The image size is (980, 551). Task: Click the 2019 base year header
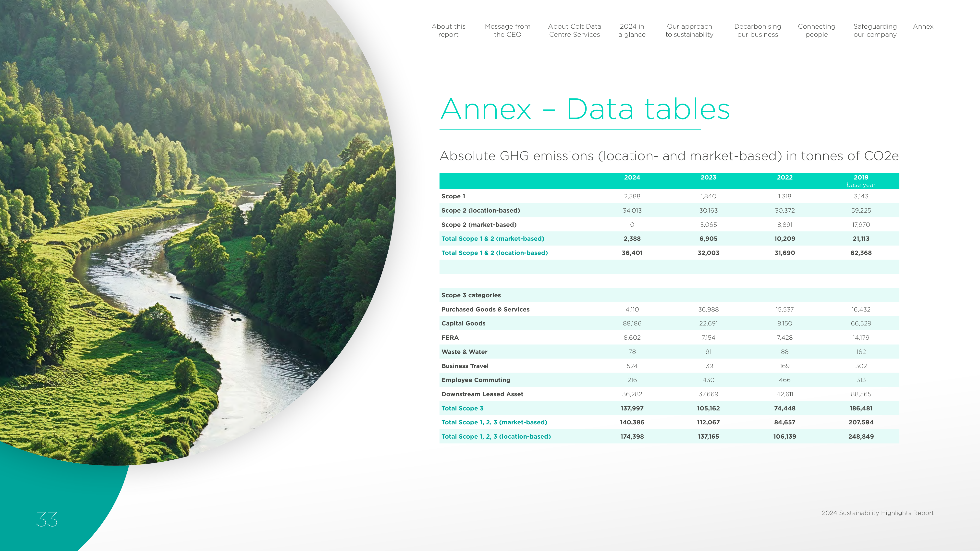click(861, 181)
